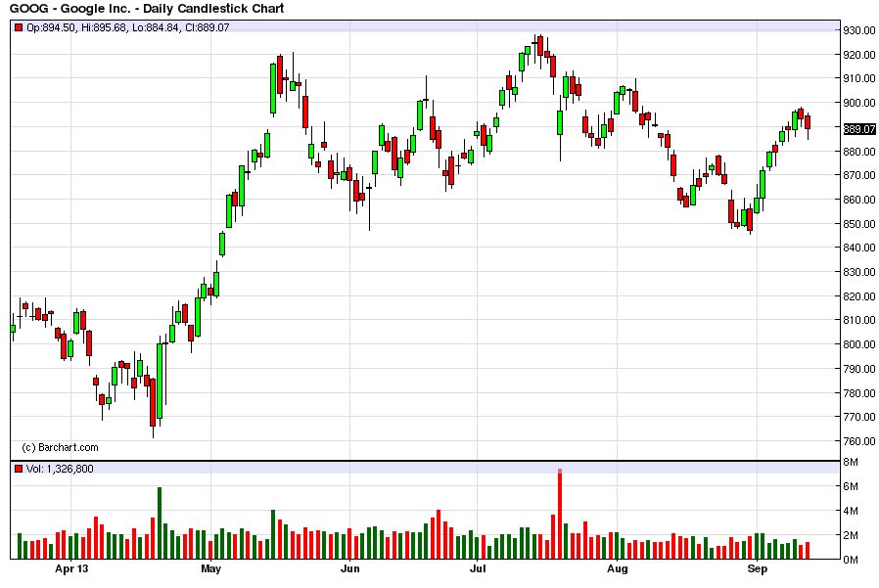879x588 pixels.
Task: Click the 910.00 price axis label
Action: [859, 78]
